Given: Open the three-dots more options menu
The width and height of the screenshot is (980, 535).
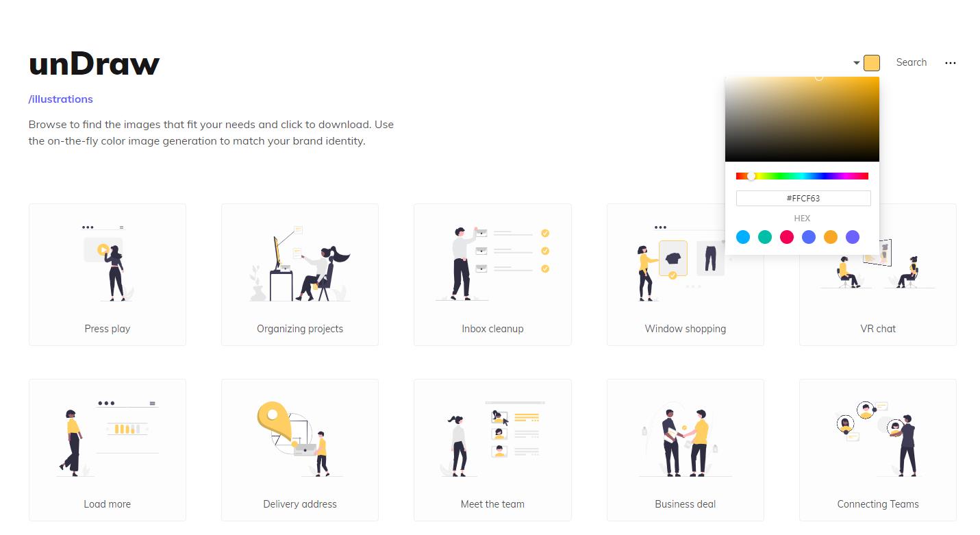Looking at the screenshot, I should point(950,63).
